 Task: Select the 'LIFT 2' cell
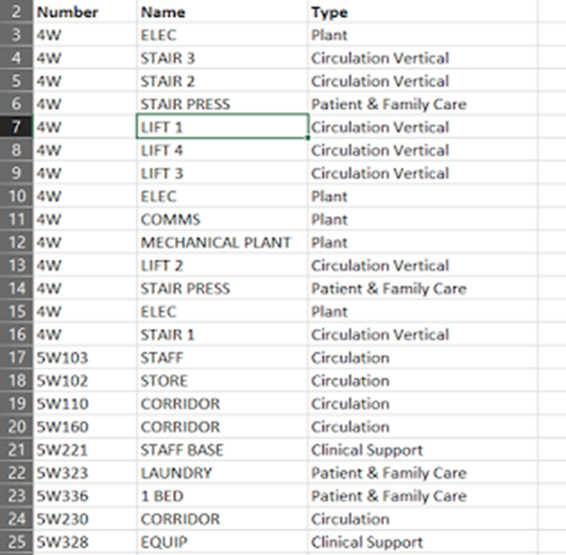click(222, 265)
